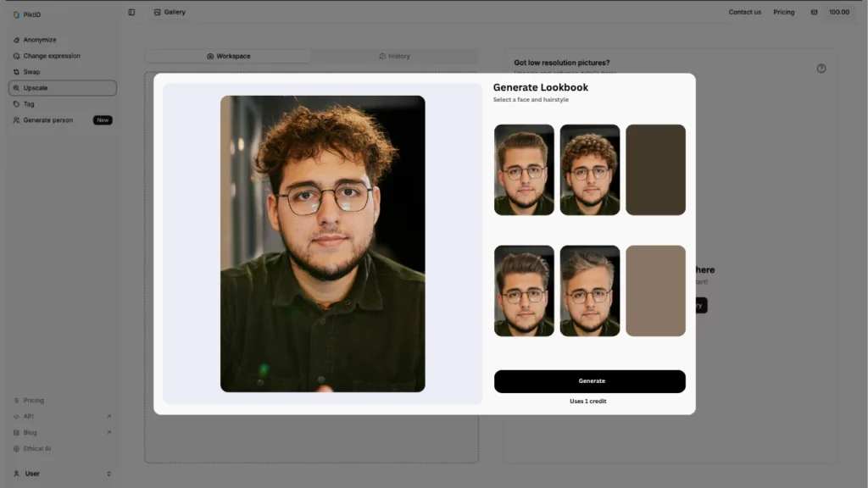The width and height of the screenshot is (868, 488).
Task: Select the Swap tool
Action: pyautogui.click(x=33, y=71)
